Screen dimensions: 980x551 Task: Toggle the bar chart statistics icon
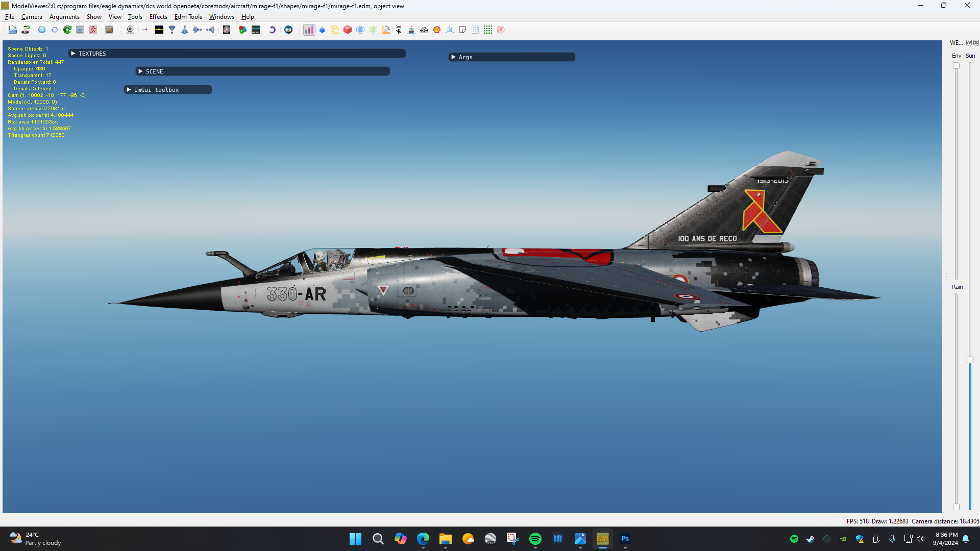click(x=309, y=30)
